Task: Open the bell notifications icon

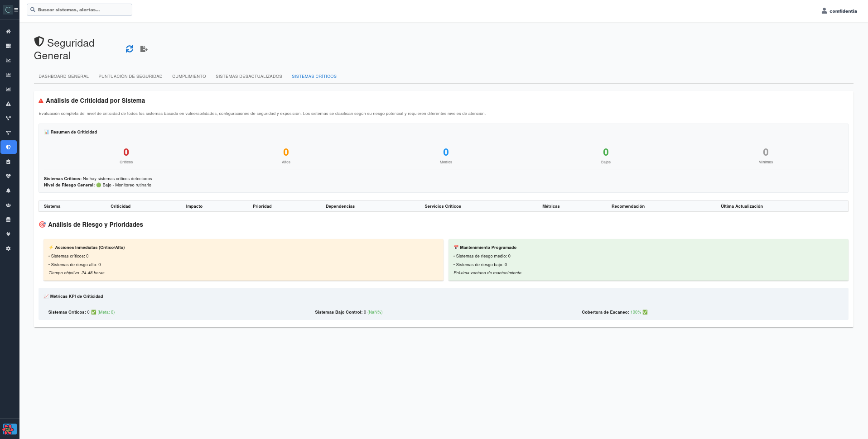Action: [x=8, y=191]
